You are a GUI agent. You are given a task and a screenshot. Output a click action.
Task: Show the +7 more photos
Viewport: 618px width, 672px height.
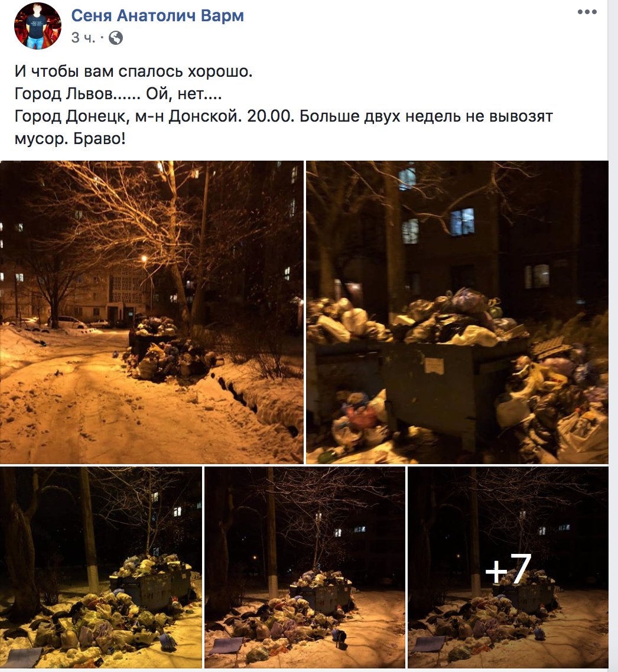pyautogui.click(x=508, y=567)
